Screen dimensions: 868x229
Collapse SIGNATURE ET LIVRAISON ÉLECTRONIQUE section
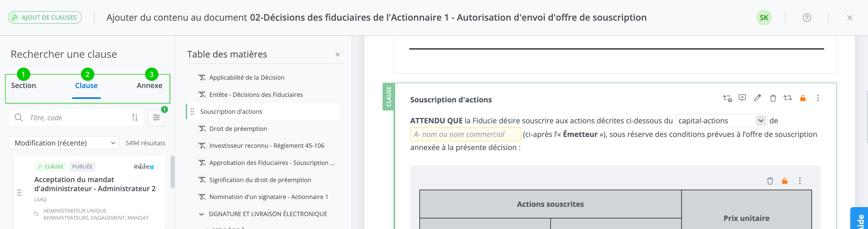coord(201,214)
